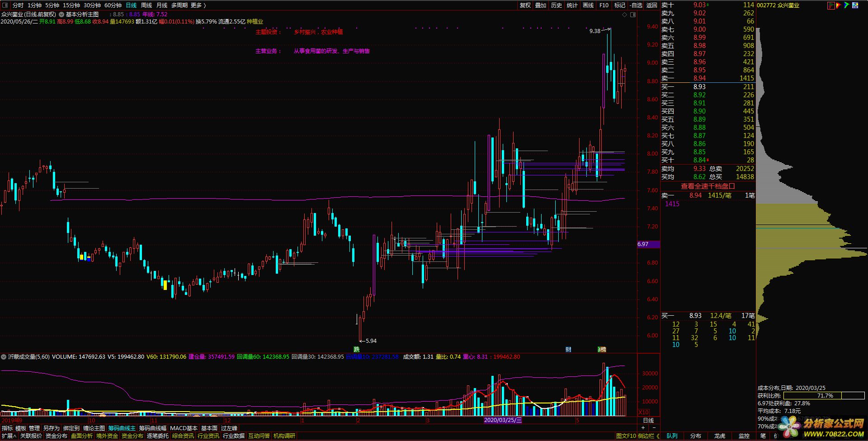This screenshot has width=868, height=441.
Task: Switch to 30分钟 timeframe
Action: [x=92, y=5]
